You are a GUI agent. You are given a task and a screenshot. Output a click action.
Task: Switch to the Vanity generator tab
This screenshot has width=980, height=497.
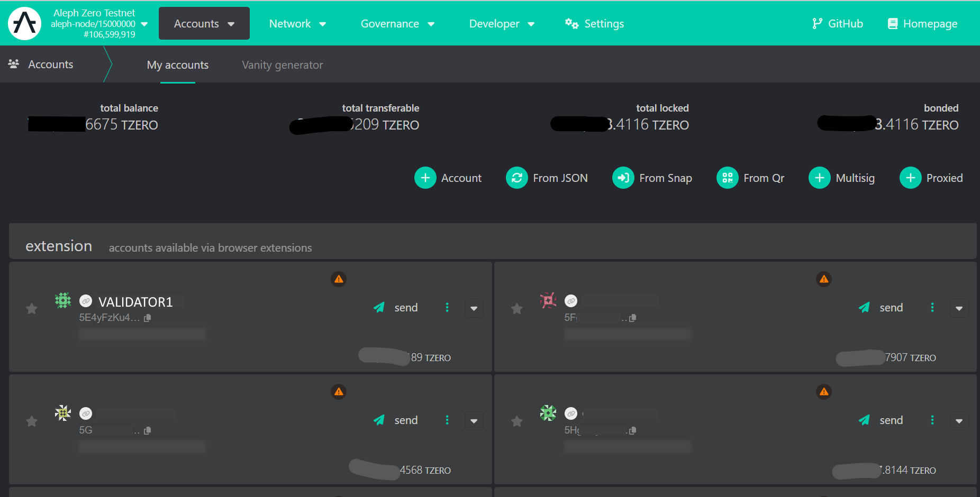click(282, 65)
